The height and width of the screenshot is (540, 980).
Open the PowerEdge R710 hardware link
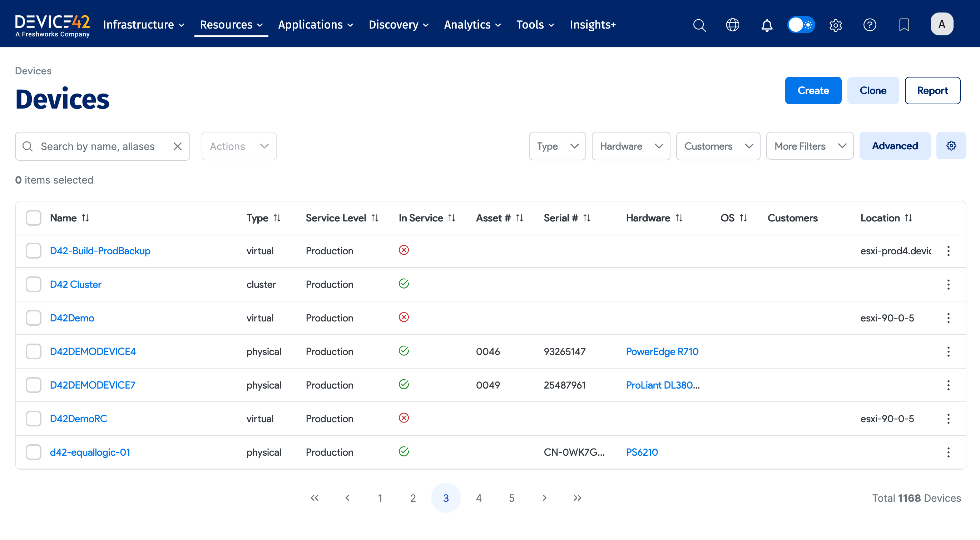click(x=662, y=351)
